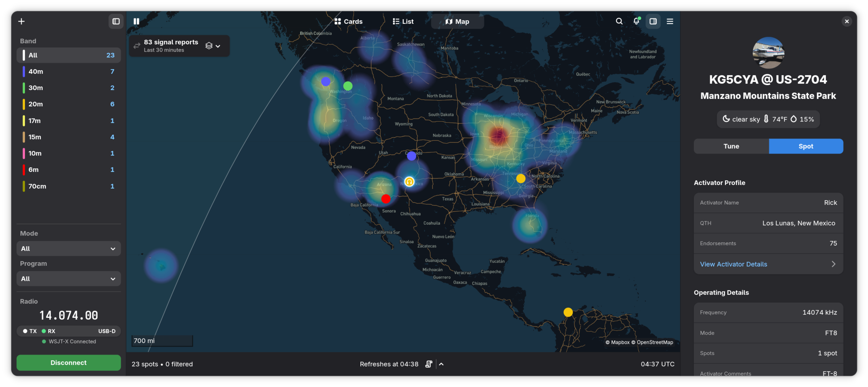This screenshot has width=868, height=387.
Task: Filter spots to 20m band
Action: point(69,104)
